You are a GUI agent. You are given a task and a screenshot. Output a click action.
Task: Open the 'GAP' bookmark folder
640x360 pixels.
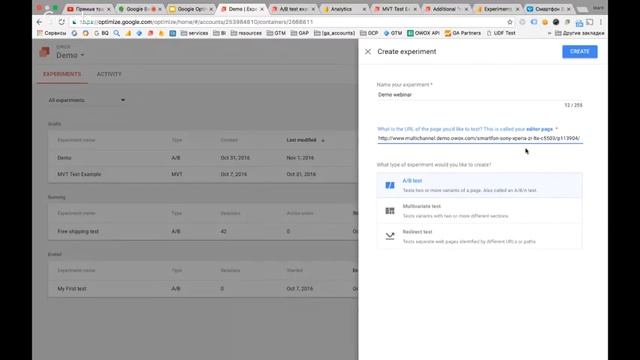(x=300, y=33)
